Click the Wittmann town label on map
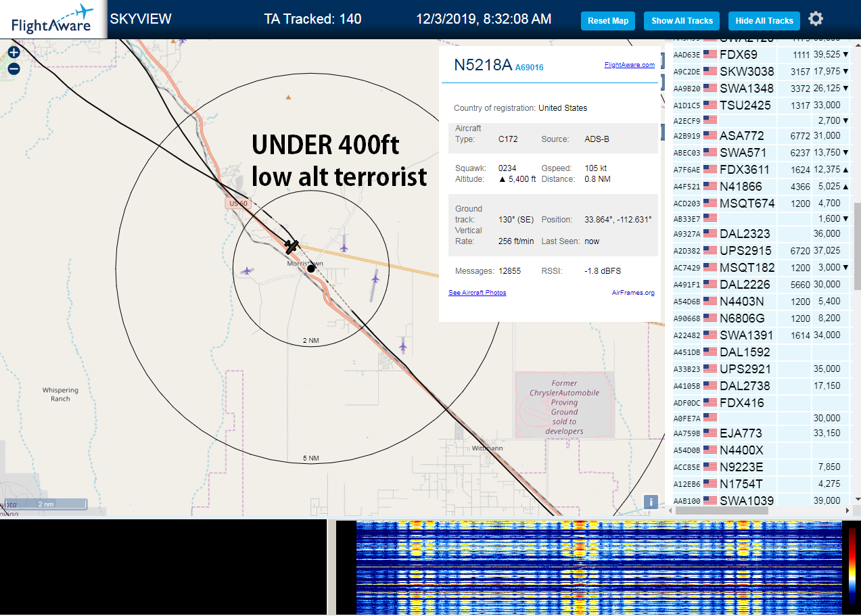The width and height of the screenshot is (861, 616). click(488, 448)
